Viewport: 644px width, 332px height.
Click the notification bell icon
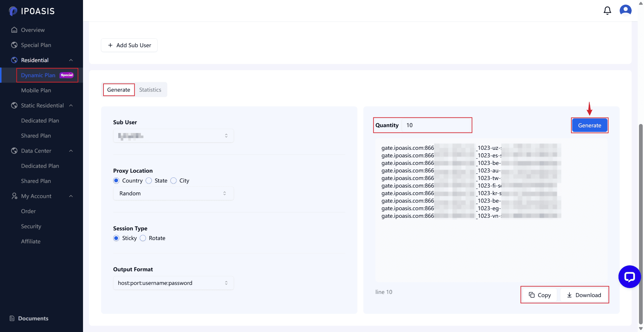[607, 11]
